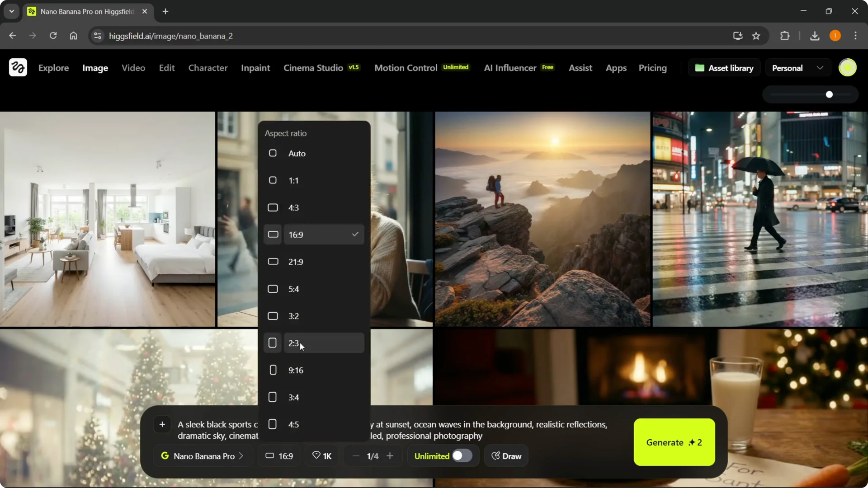Select the Auto aspect ratio checkbox

point(273,153)
